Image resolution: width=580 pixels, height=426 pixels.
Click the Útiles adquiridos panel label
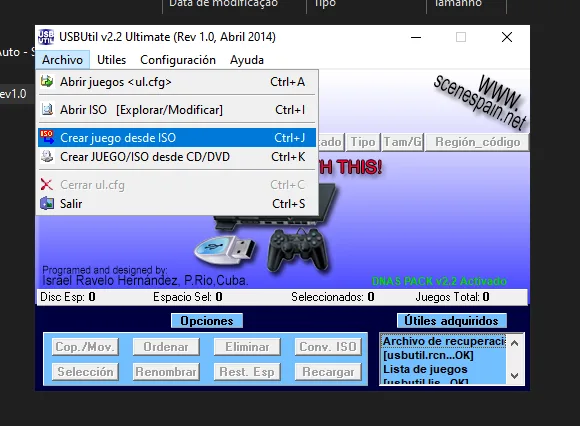(452, 321)
